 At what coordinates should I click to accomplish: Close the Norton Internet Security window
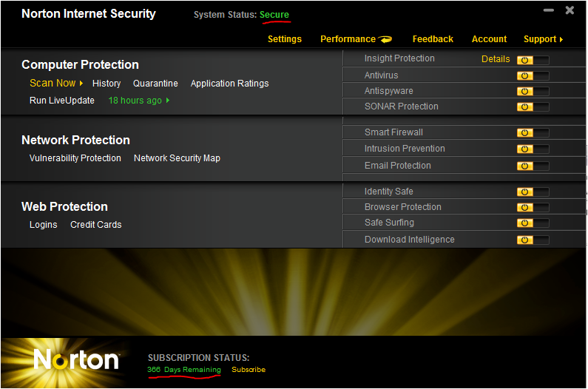570,10
